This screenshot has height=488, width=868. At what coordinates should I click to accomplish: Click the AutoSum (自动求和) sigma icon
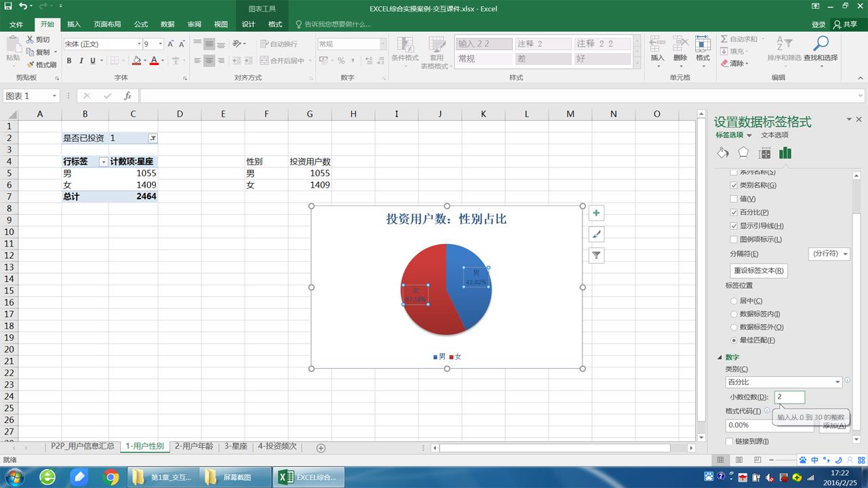724,39
